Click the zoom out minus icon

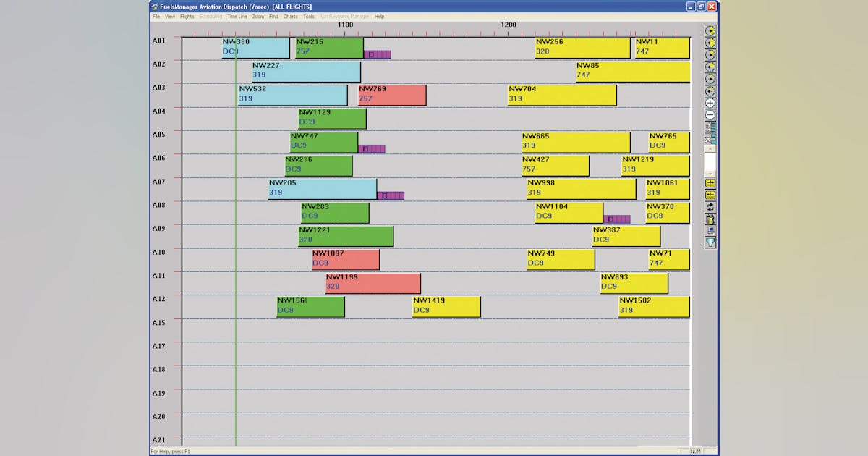[x=710, y=115]
